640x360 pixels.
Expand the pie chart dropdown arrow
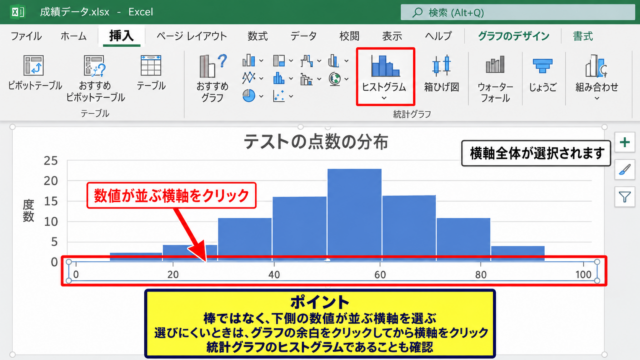click(261, 96)
